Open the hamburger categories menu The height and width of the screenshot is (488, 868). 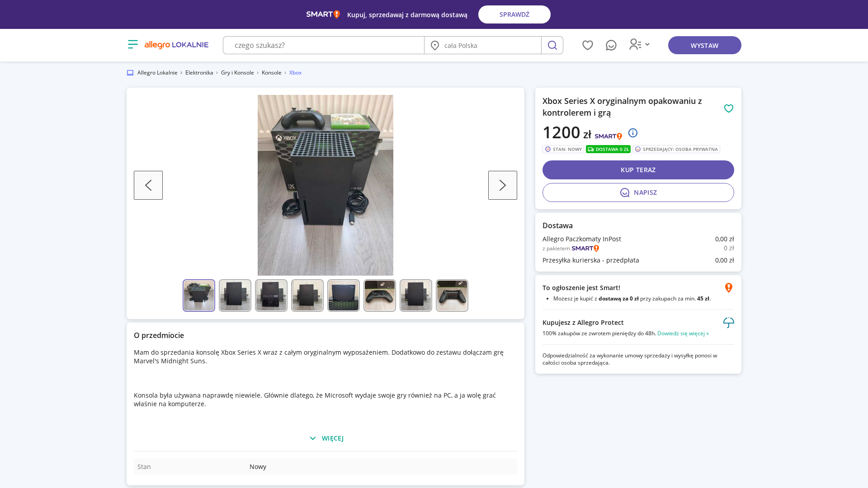[132, 44]
